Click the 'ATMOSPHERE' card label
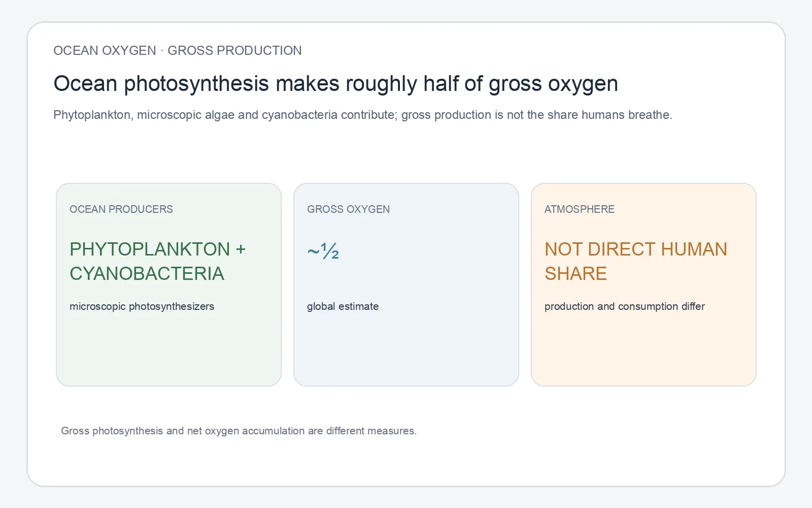The height and width of the screenshot is (508, 812). (580, 209)
